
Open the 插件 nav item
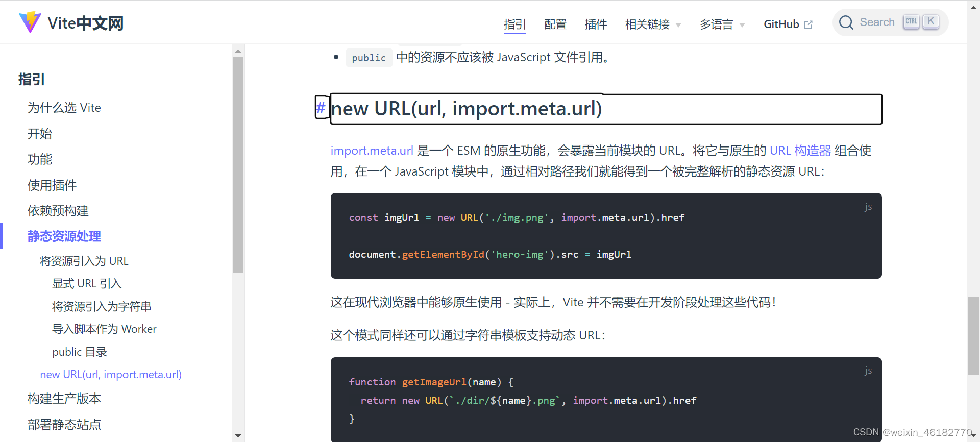tap(596, 24)
